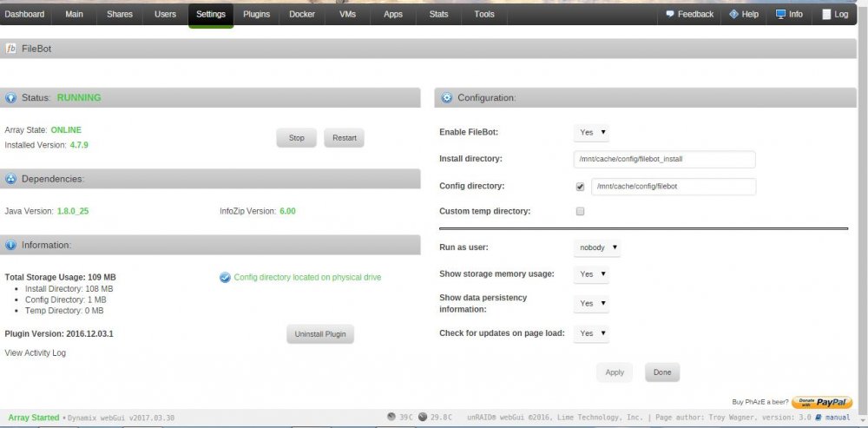Click the Config Directory 1 MB item
Screen dimensions: 868x428
click(x=66, y=300)
